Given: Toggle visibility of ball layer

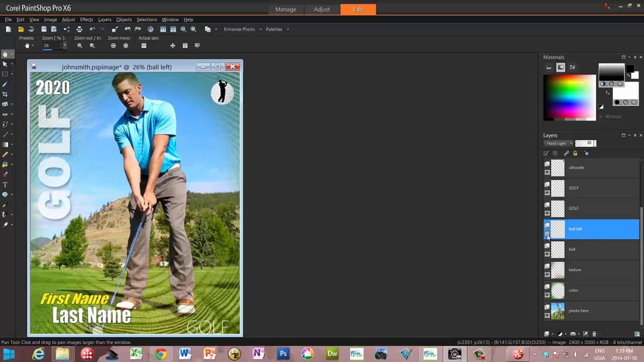Looking at the screenshot, I should click(547, 254).
